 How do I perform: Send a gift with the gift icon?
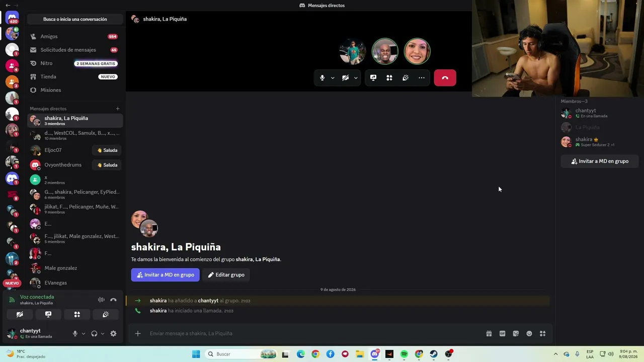(489, 333)
